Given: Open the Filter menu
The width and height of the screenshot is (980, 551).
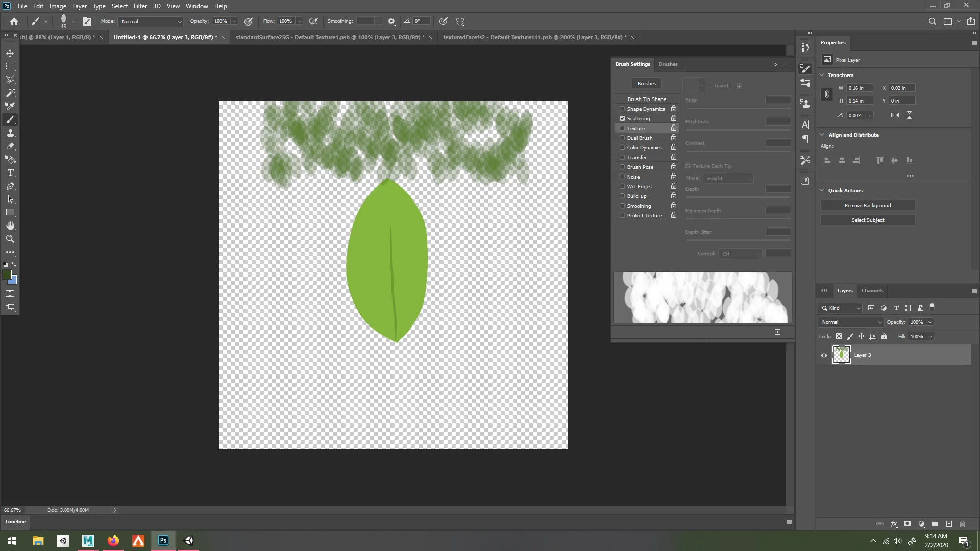Looking at the screenshot, I should click(140, 6).
